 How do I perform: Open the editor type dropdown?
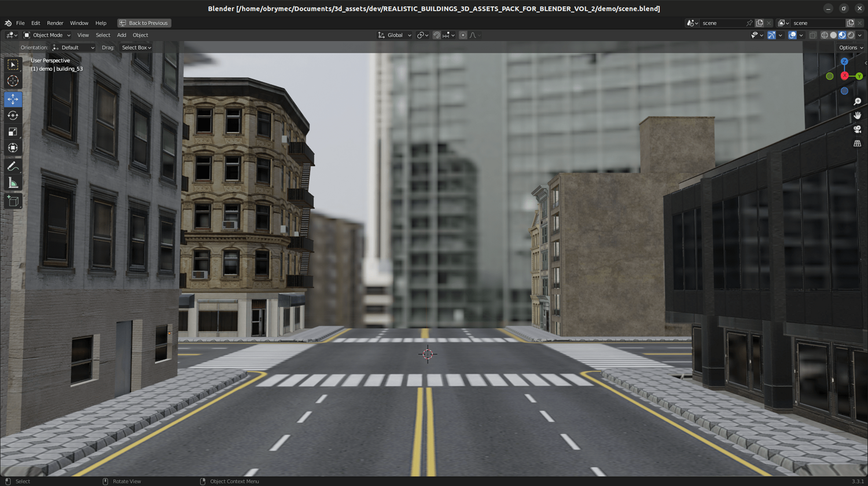(12, 35)
